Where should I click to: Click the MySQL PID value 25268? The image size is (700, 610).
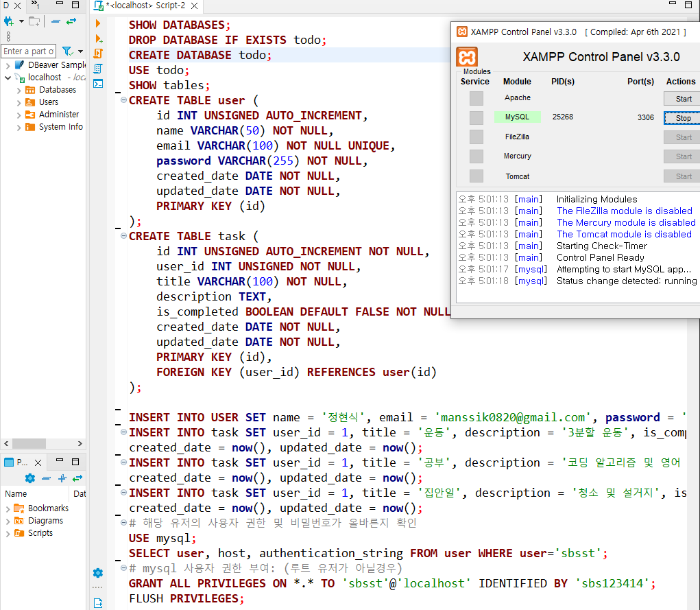pyautogui.click(x=562, y=117)
